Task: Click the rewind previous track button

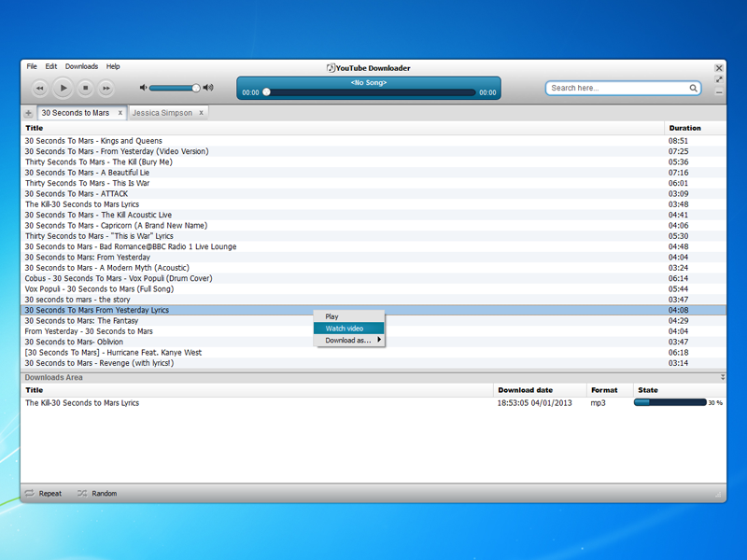Action: point(39,88)
